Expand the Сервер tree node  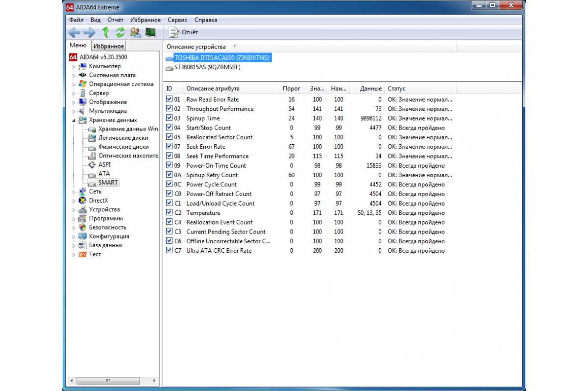(74, 93)
